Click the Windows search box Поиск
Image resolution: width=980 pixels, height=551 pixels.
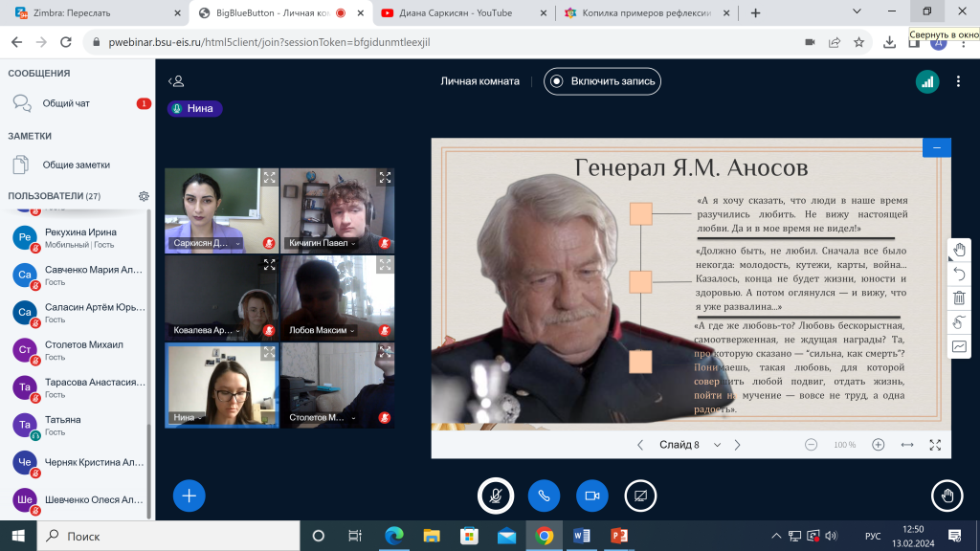(x=168, y=536)
